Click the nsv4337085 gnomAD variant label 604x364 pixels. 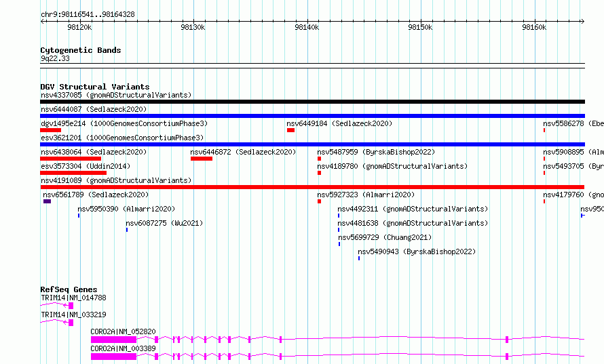click(116, 95)
